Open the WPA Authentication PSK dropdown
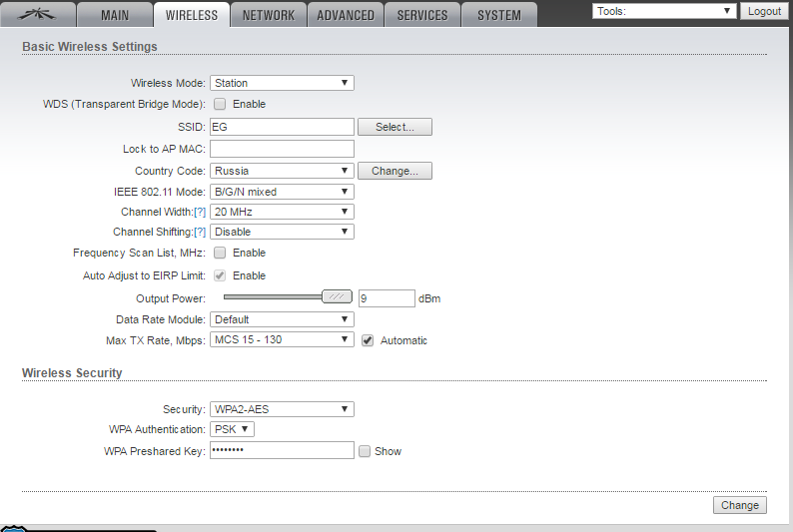 coord(232,429)
